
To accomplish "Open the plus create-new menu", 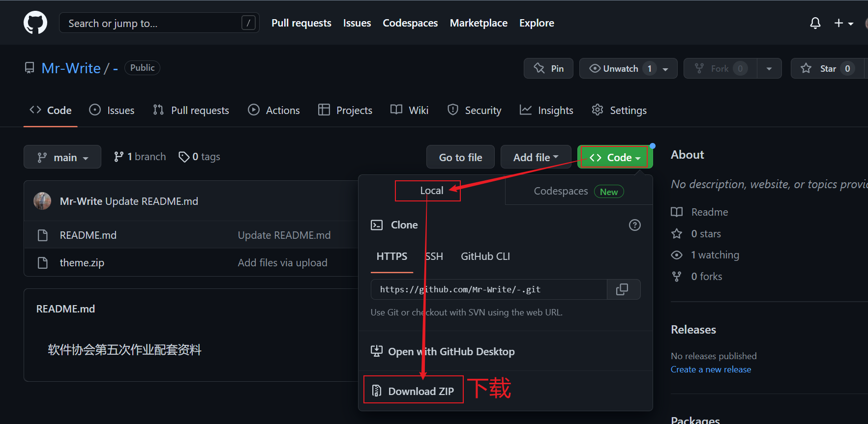I will (843, 23).
